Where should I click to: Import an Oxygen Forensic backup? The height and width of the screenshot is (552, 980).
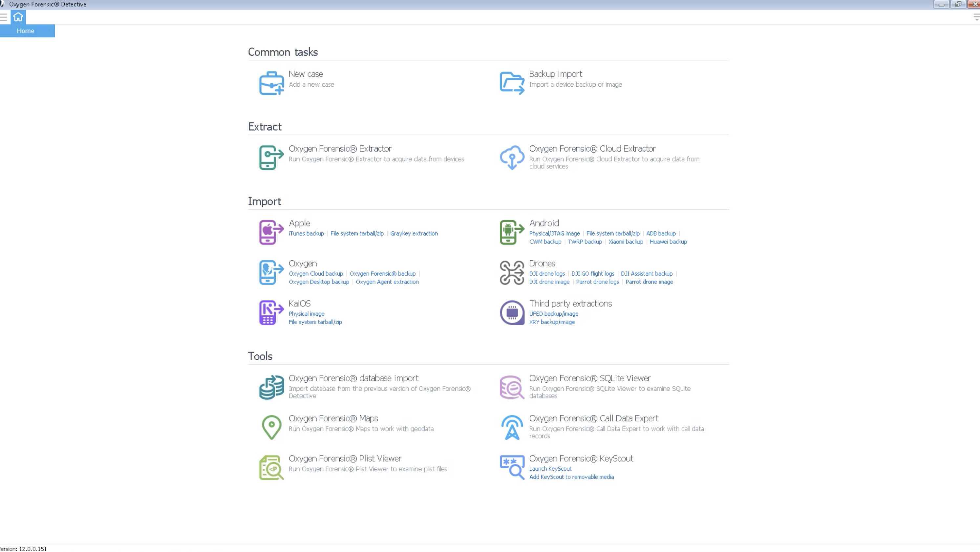pyautogui.click(x=382, y=273)
